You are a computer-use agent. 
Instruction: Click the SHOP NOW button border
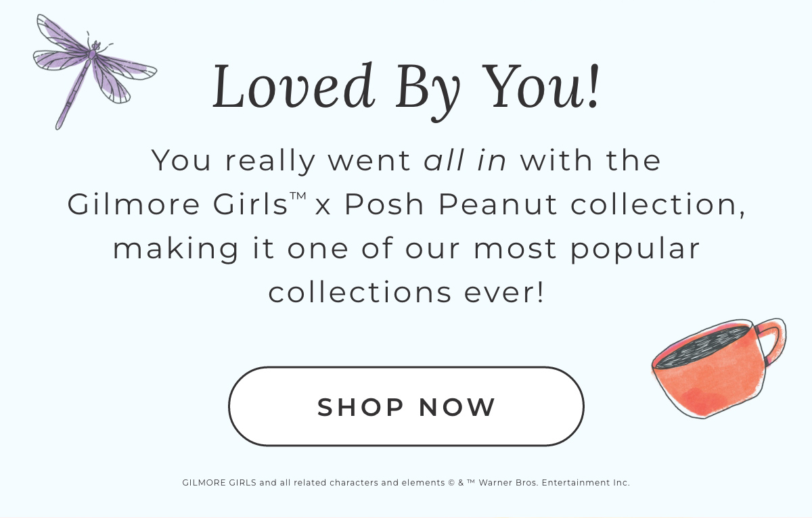coord(406,367)
